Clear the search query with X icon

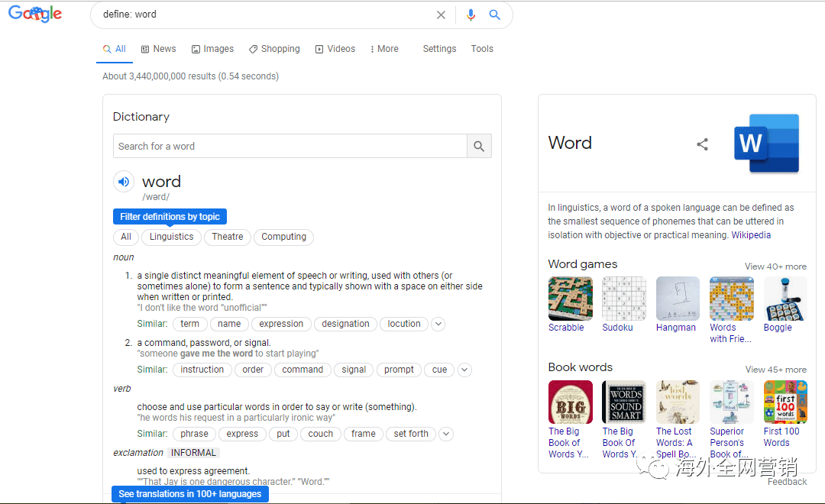tap(441, 15)
